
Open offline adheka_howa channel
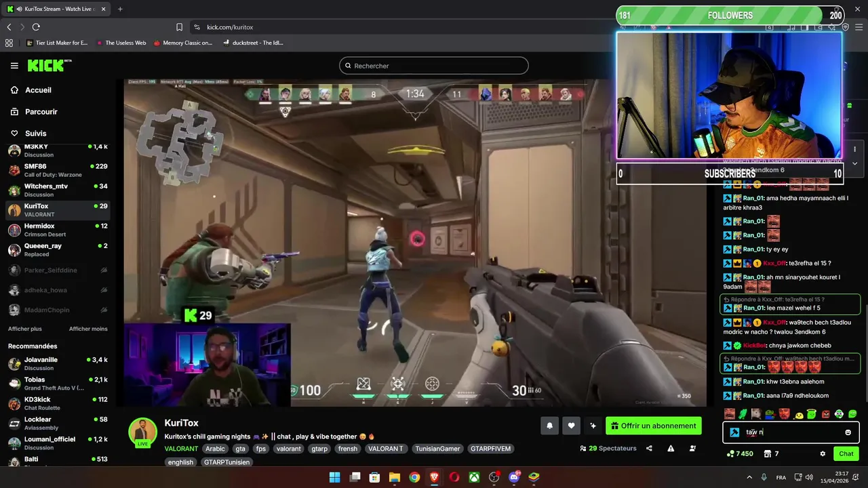57,290
